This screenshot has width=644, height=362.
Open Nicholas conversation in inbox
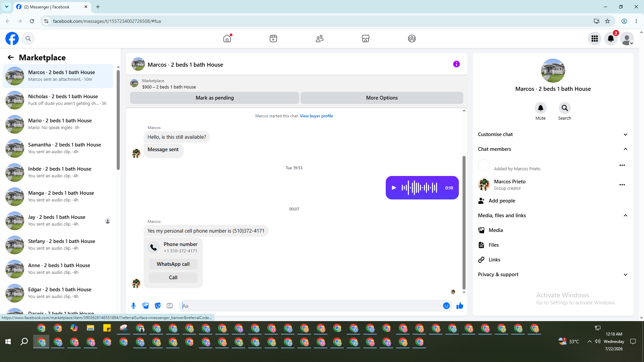(x=58, y=100)
